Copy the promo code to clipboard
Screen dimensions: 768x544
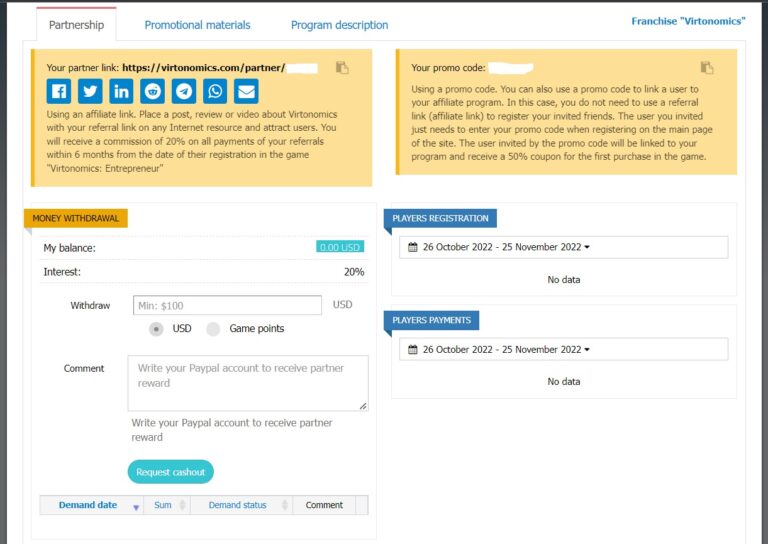click(707, 68)
